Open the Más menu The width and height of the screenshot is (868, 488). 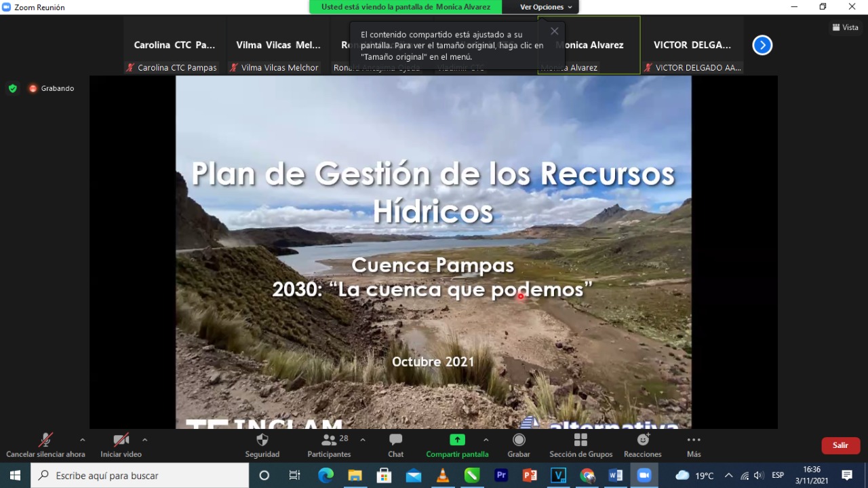pyautogui.click(x=693, y=440)
